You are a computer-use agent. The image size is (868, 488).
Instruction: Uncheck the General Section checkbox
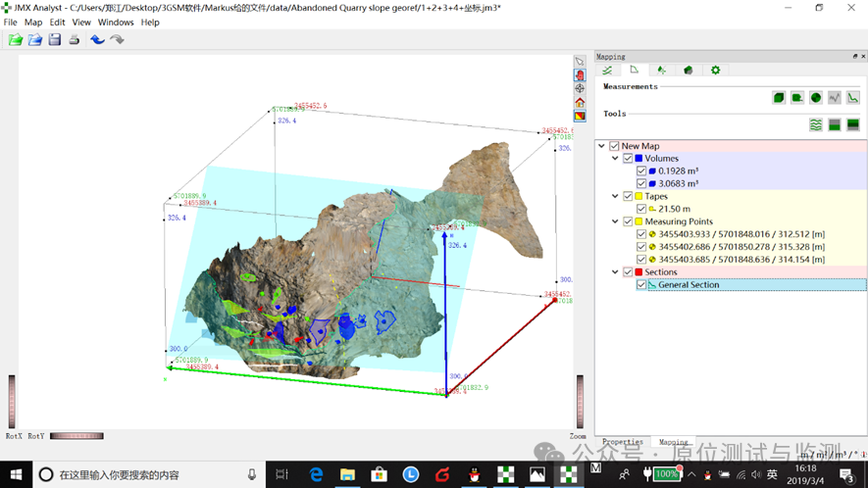(641, 285)
